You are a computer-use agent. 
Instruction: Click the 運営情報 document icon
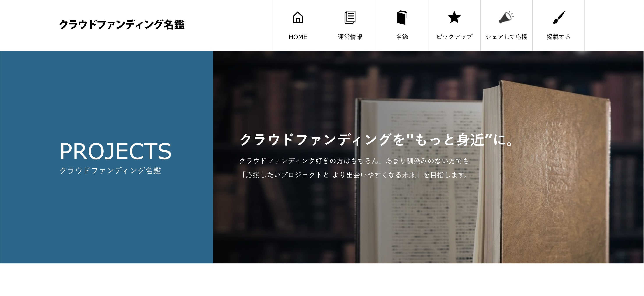click(350, 17)
